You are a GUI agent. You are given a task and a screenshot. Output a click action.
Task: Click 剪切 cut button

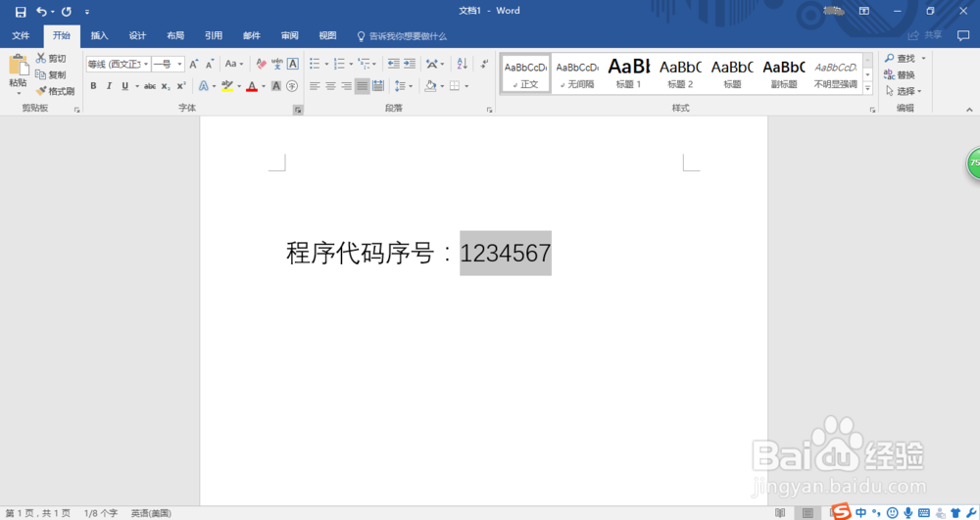[51, 58]
